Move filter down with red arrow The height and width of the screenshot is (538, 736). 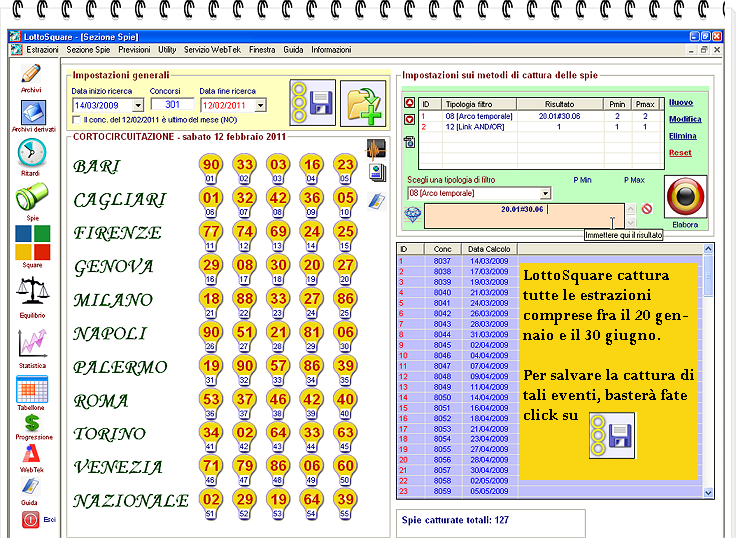point(409,120)
